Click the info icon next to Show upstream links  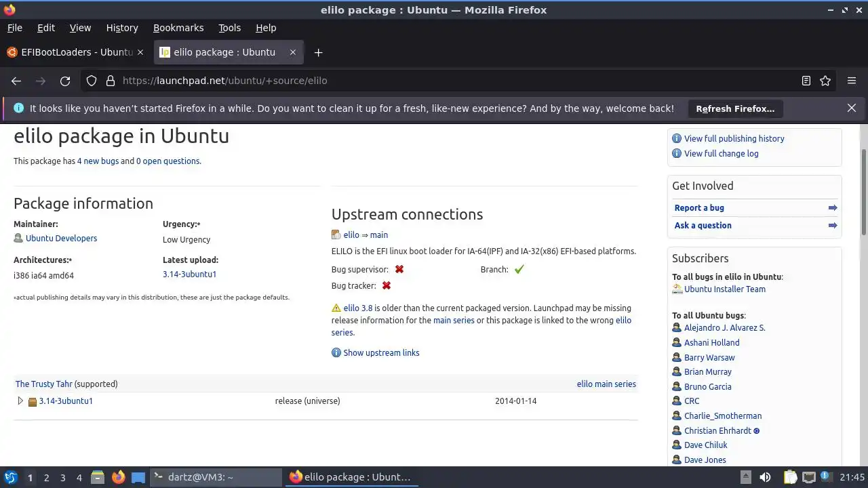336,352
